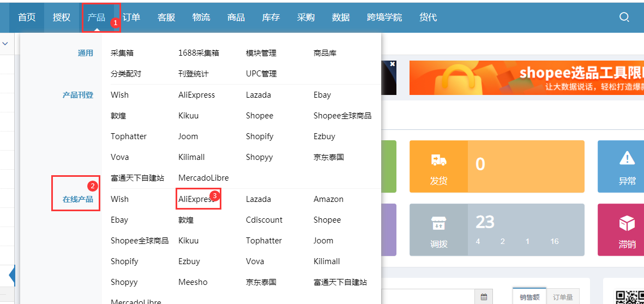Click the blue sidebar collapse triangle
Screen dimensions: 644x304
tap(12, 275)
